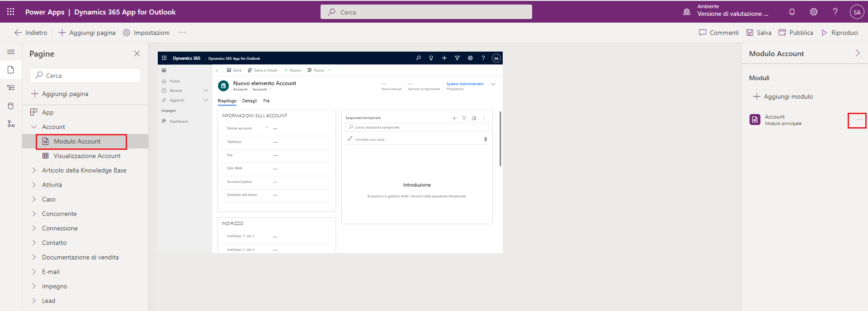Open the Flusso dropdown arrow in preview
868x311 pixels.
330,70
